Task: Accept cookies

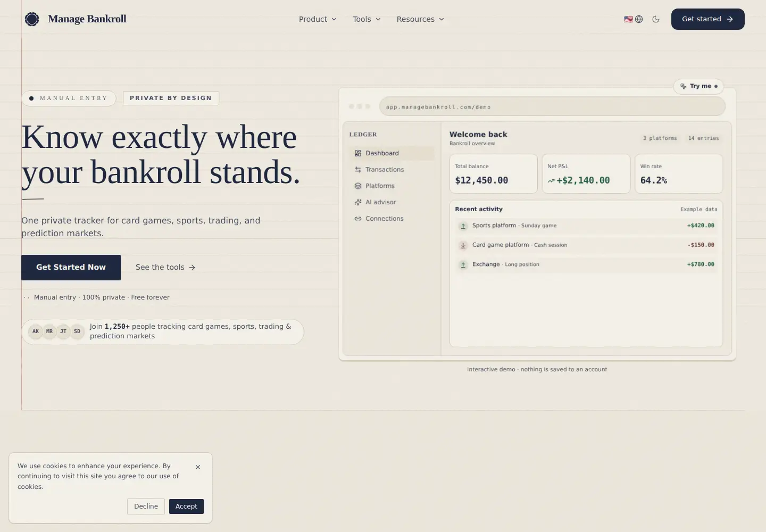Action: tap(186, 506)
